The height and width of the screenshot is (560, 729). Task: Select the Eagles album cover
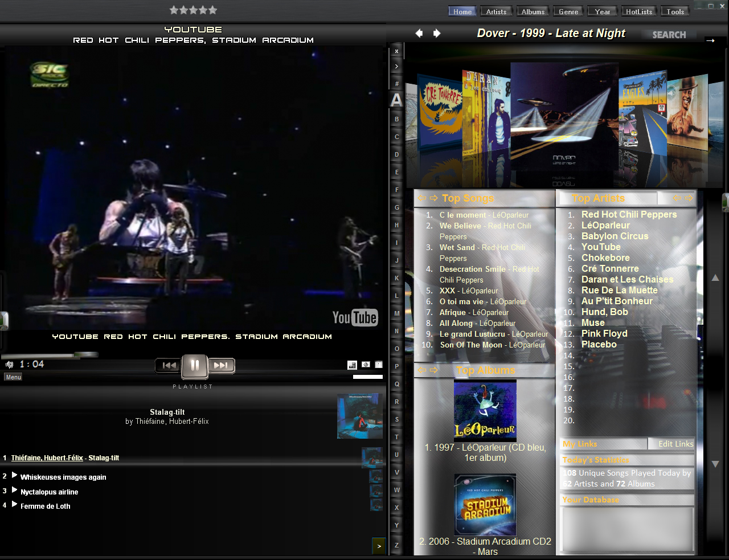642,113
